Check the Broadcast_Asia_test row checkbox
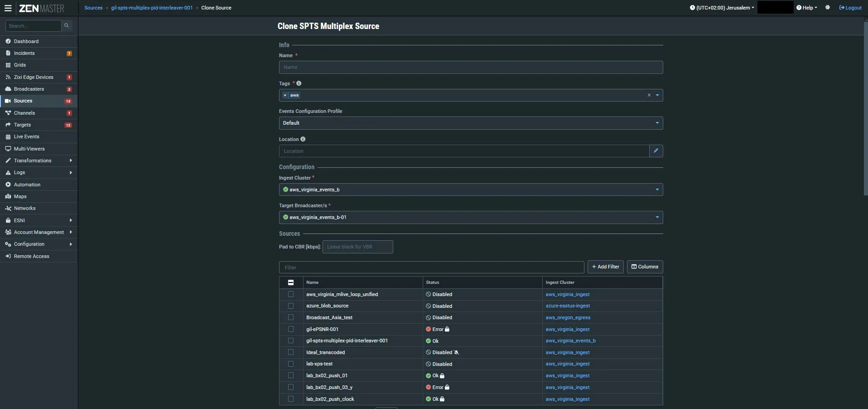The height and width of the screenshot is (409, 868). coord(291,317)
